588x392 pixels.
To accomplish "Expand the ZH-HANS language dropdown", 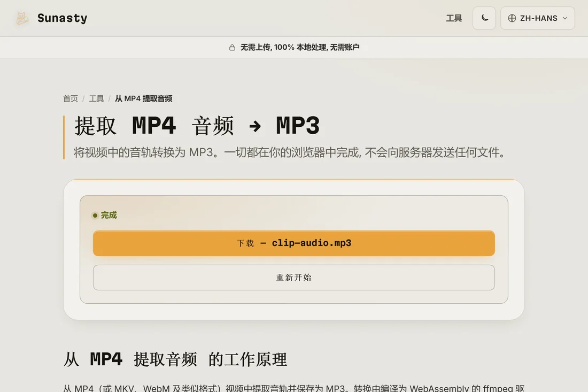I will coord(537,18).
